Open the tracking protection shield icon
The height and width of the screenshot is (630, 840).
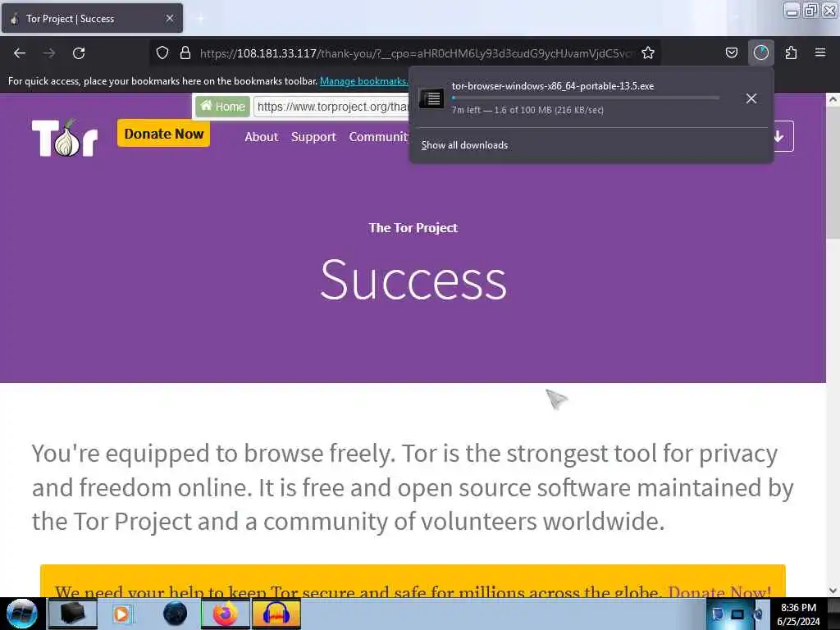pyautogui.click(x=162, y=52)
